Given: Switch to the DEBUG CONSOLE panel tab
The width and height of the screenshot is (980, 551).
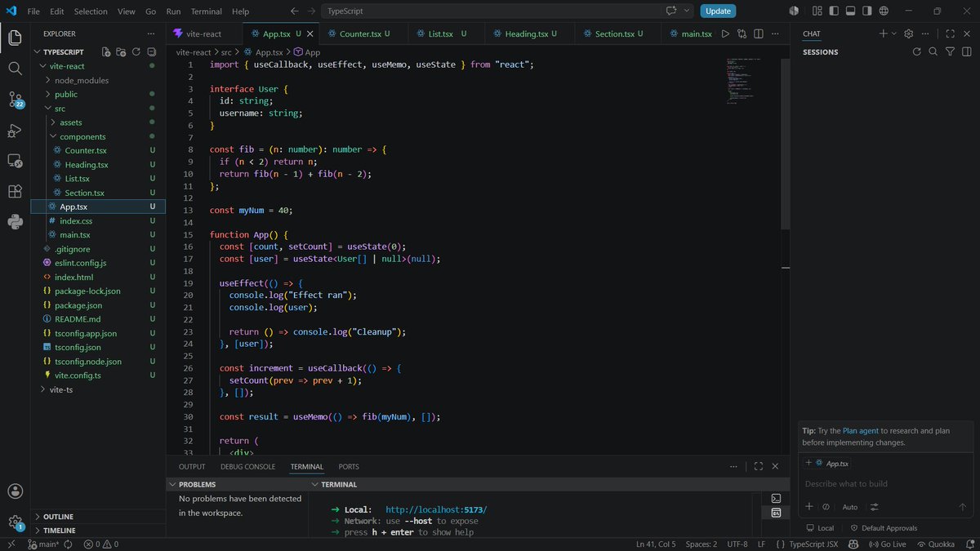Looking at the screenshot, I should point(247,467).
